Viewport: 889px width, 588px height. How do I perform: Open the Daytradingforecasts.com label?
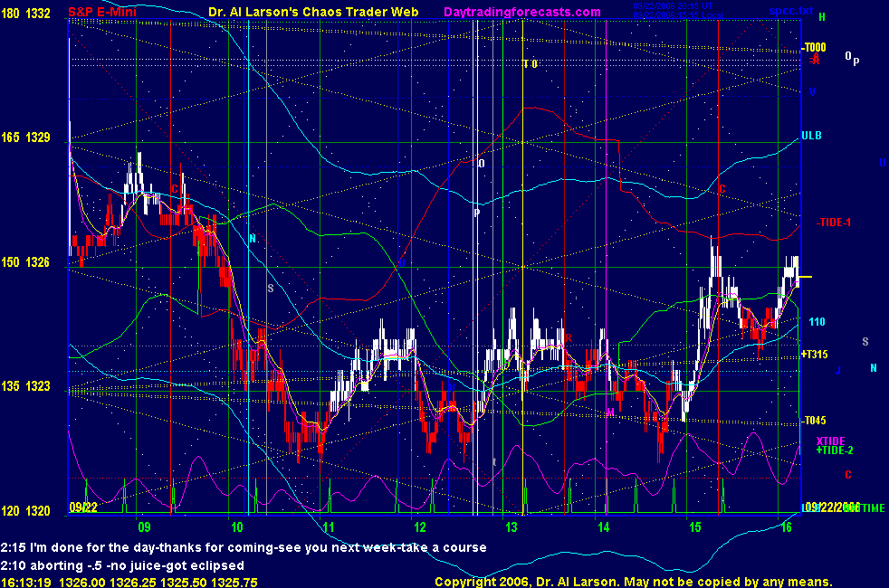522,12
